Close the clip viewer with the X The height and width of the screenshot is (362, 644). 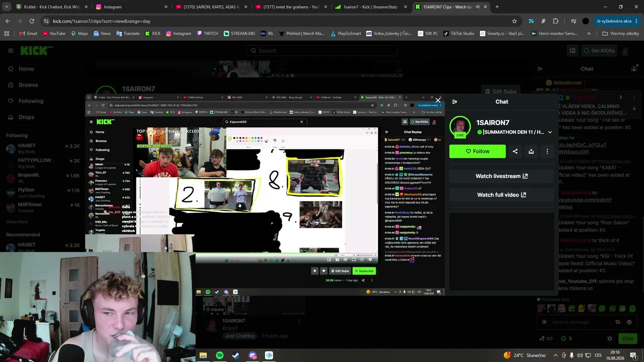click(x=438, y=101)
